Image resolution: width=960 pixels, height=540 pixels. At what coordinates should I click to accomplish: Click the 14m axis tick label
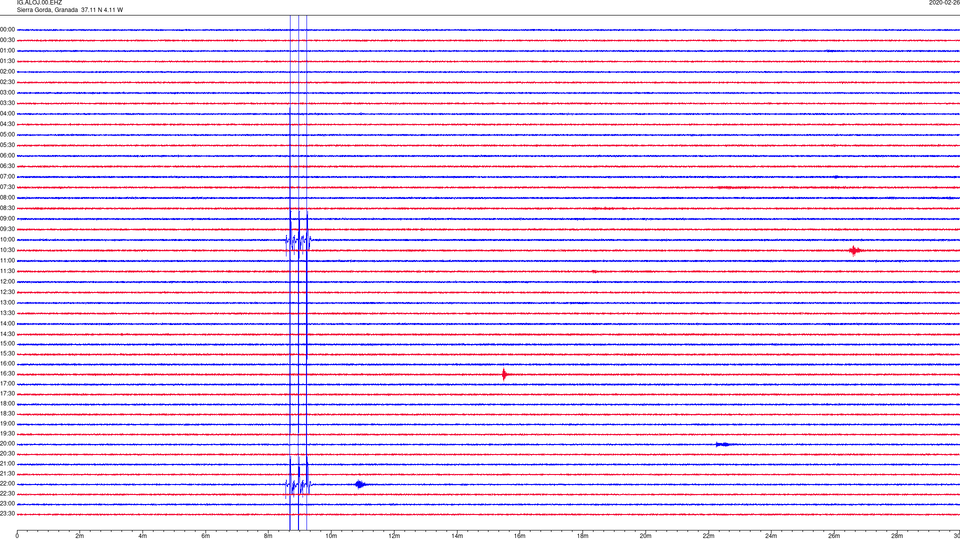(x=457, y=536)
